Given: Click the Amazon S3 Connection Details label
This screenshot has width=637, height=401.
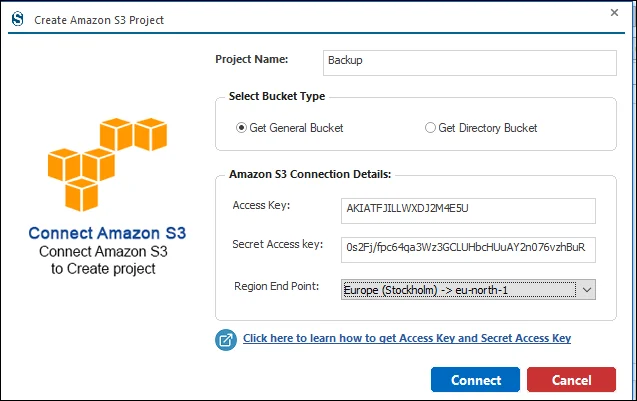Looking at the screenshot, I should (310, 174).
